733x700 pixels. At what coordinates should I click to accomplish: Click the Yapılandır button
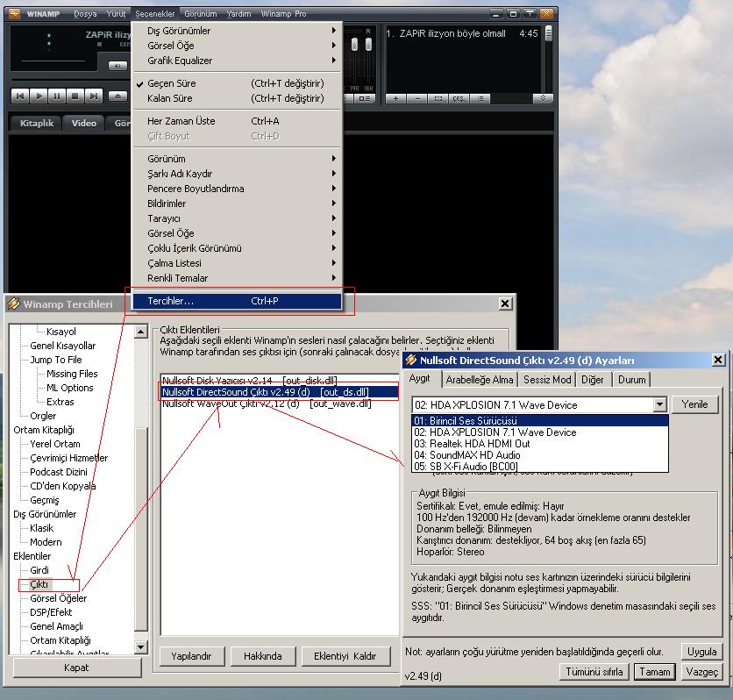[x=191, y=656]
